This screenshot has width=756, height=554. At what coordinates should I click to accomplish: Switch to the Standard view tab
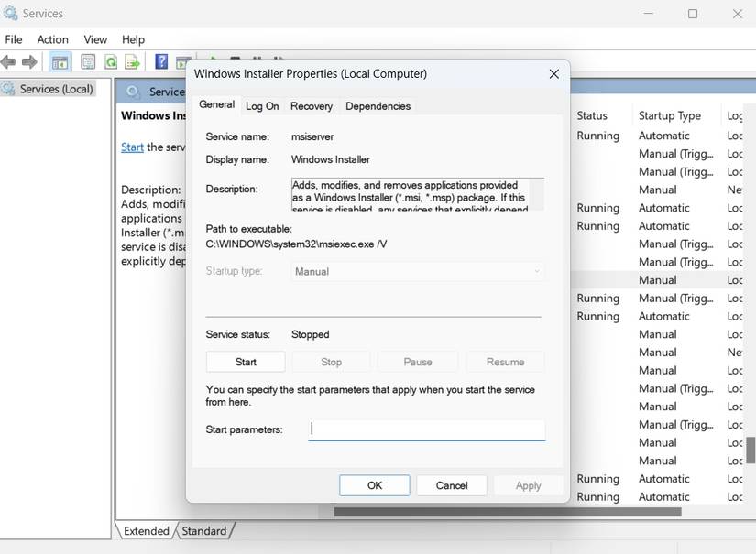pyautogui.click(x=204, y=530)
